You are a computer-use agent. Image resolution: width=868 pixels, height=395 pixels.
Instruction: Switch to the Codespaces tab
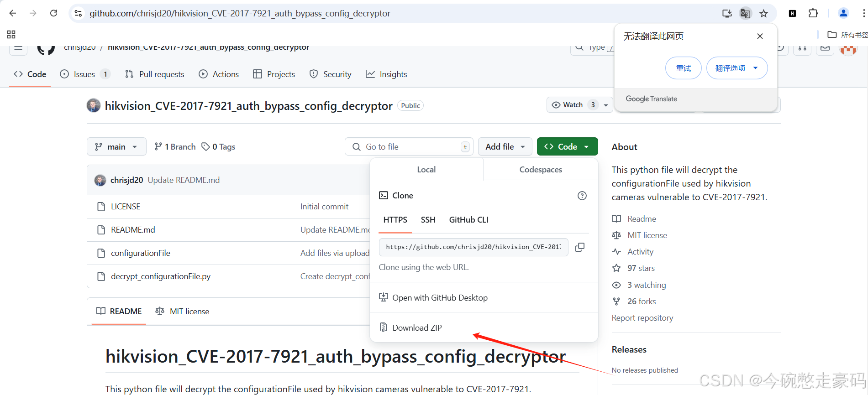(541, 169)
